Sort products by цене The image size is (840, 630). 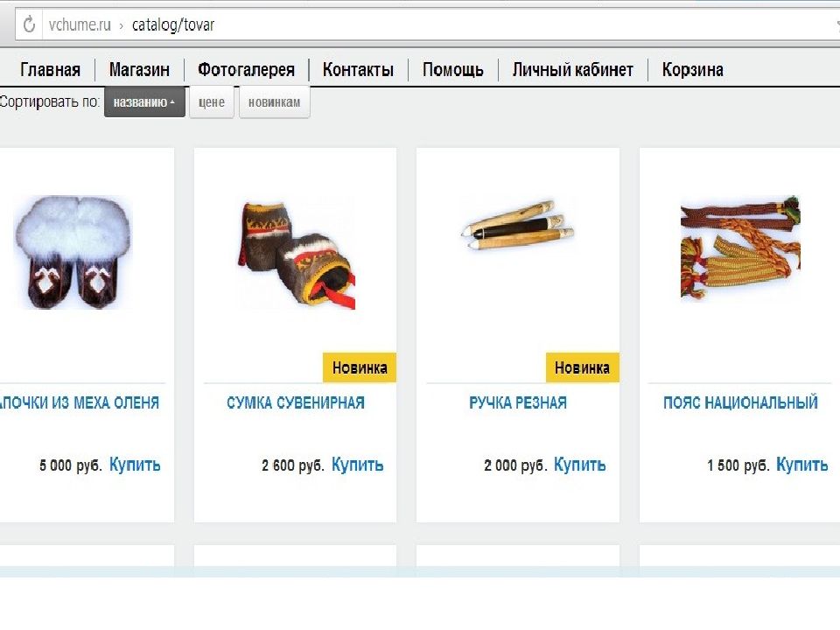[x=212, y=101]
